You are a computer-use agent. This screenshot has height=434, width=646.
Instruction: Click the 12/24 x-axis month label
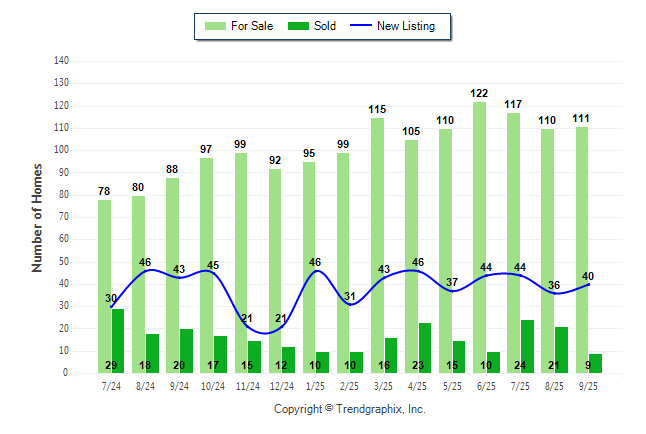281,385
